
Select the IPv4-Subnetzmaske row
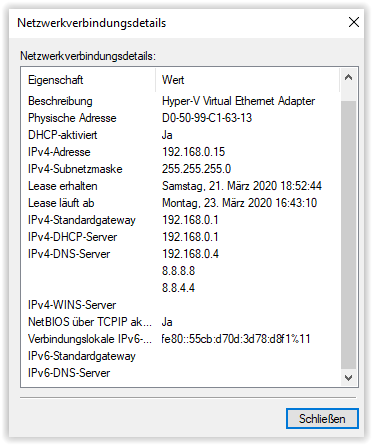181,169
